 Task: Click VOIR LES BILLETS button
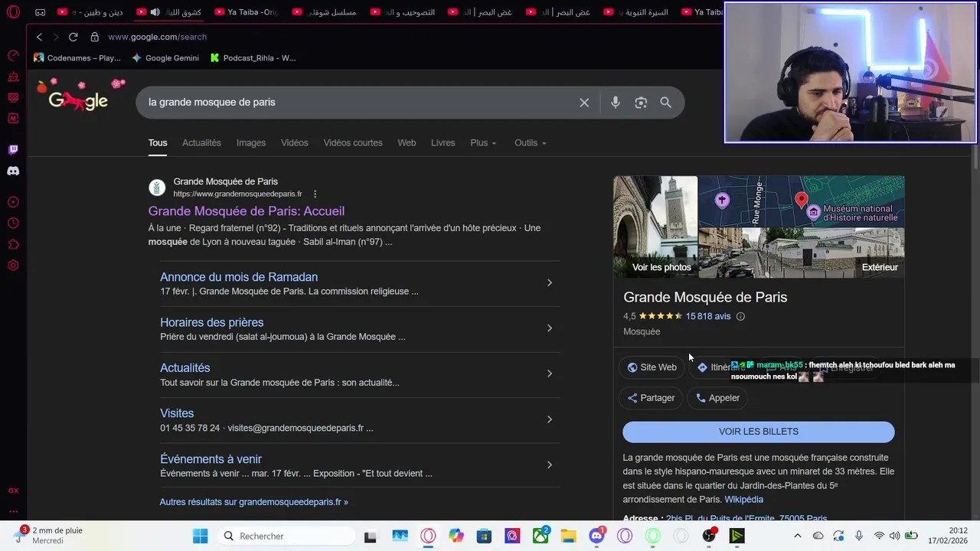point(759,432)
